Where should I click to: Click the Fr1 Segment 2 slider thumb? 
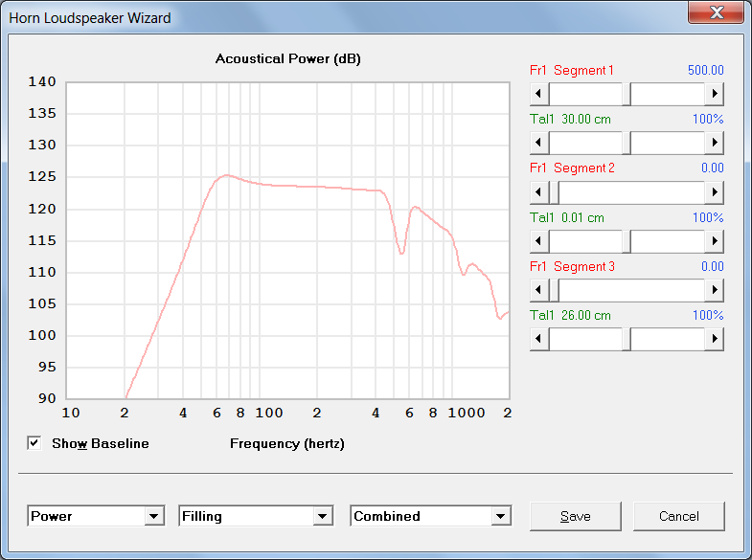point(554,192)
